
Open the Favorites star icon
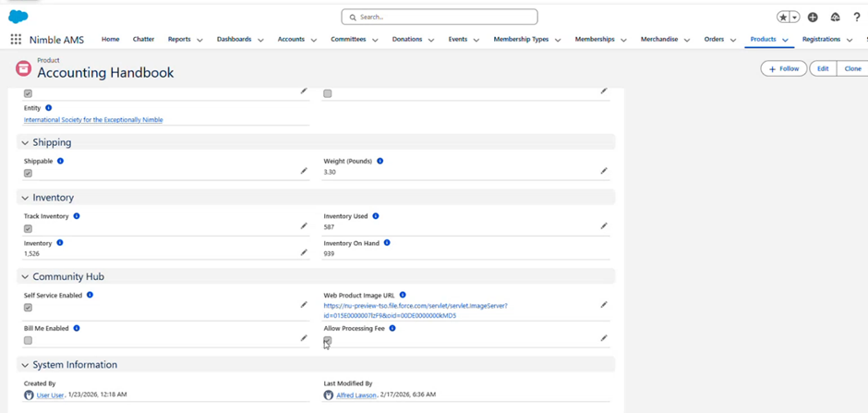click(x=783, y=18)
